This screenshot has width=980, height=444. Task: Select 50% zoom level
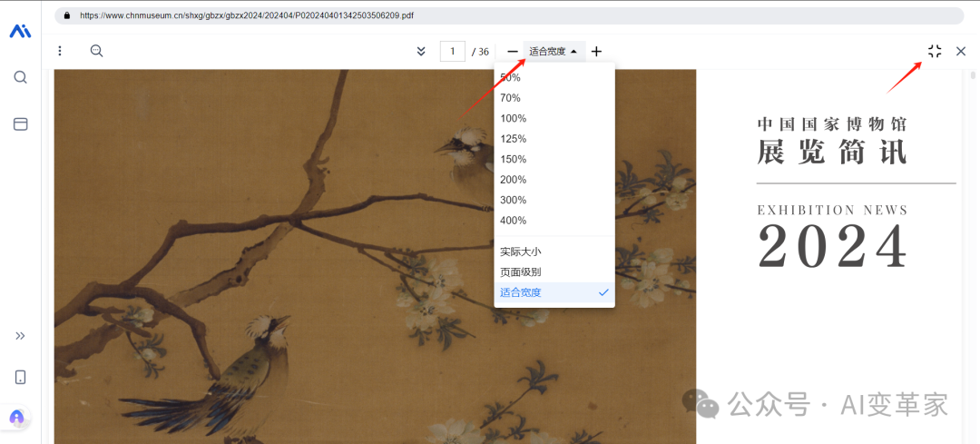[554, 77]
